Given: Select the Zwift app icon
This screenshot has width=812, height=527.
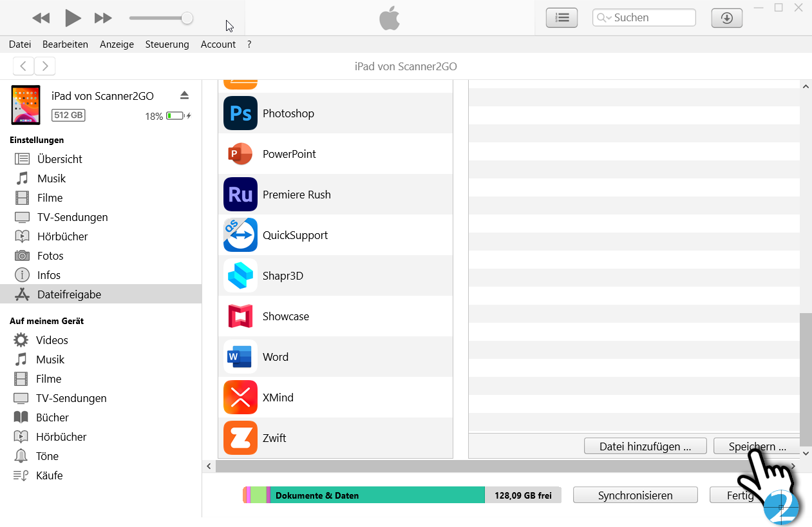Looking at the screenshot, I should [240, 438].
